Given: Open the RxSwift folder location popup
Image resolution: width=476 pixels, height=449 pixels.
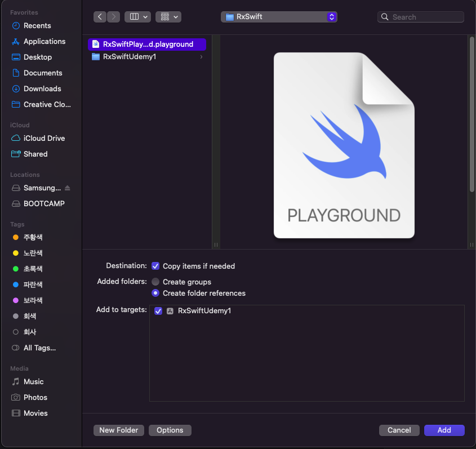Looking at the screenshot, I should click(x=279, y=17).
